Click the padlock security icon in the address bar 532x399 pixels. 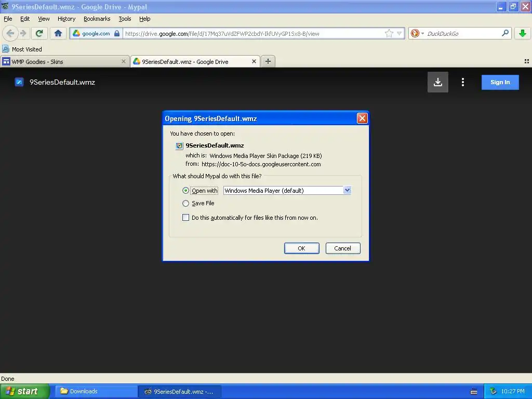click(x=117, y=33)
